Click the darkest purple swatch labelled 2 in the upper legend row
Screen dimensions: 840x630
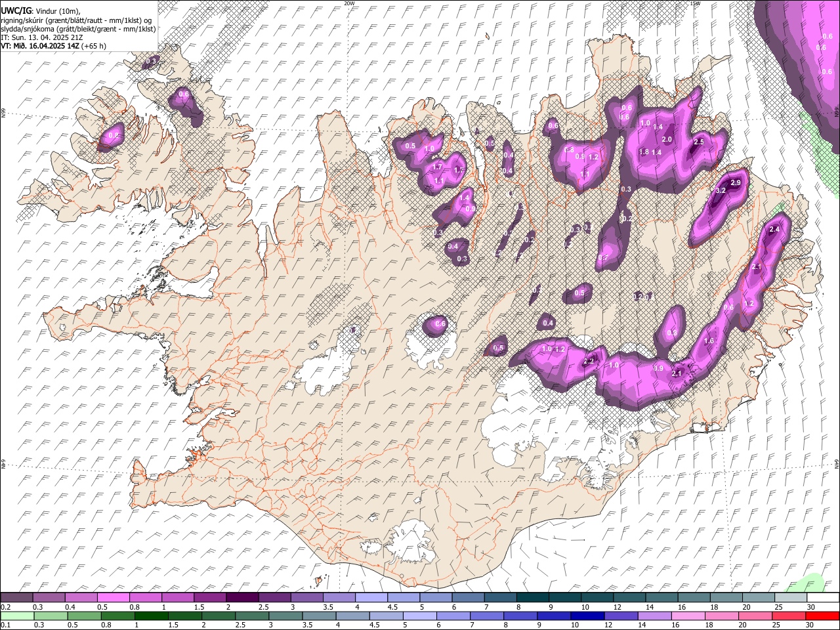coord(242,597)
